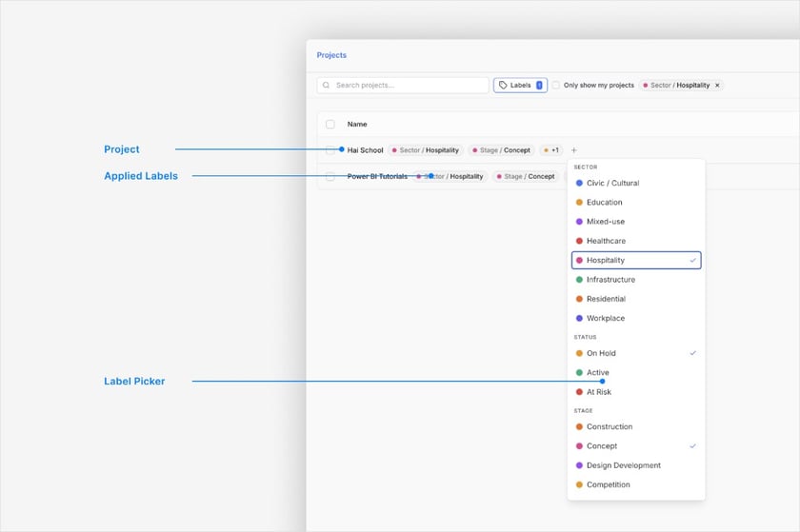Click the Labels count badge
This screenshot has width=800, height=532.
(x=539, y=86)
